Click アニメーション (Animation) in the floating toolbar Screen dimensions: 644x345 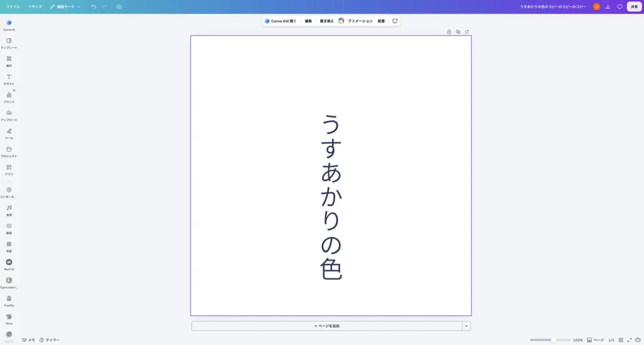pyautogui.click(x=360, y=21)
